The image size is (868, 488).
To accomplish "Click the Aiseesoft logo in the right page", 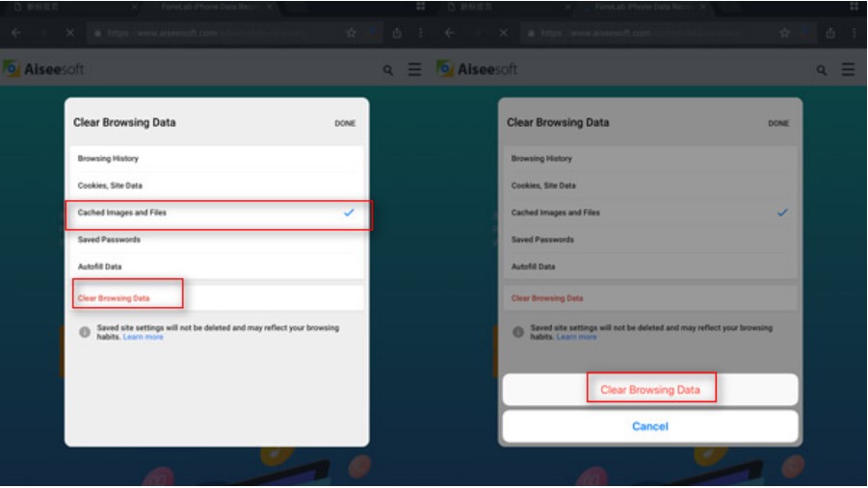I will coord(477,69).
